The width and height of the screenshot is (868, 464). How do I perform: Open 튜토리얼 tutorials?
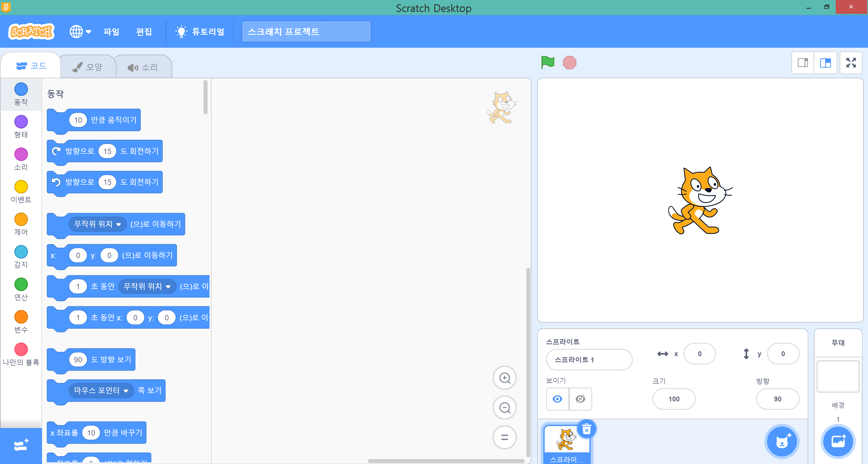click(x=200, y=32)
